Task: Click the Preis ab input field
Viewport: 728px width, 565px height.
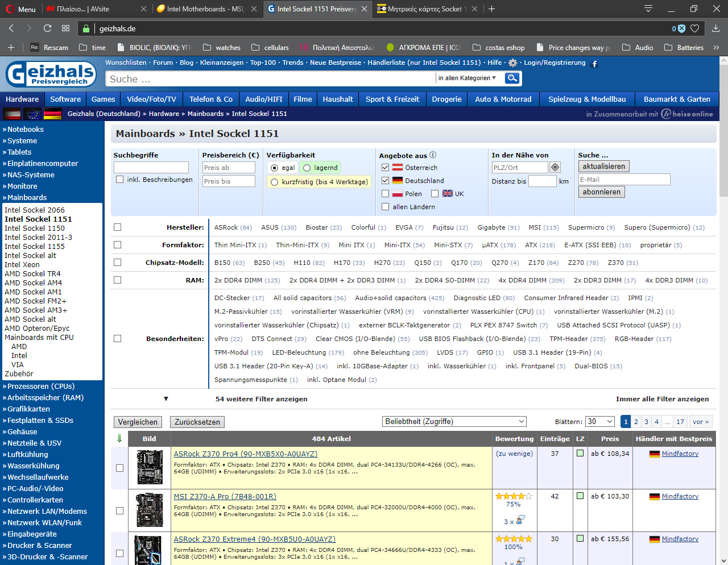Action: (x=229, y=167)
